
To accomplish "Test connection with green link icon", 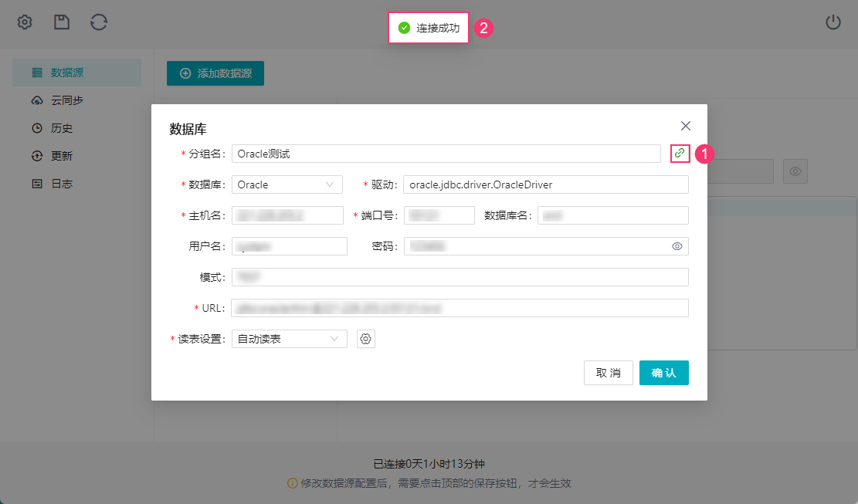I will pyautogui.click(x=680, y=154).
